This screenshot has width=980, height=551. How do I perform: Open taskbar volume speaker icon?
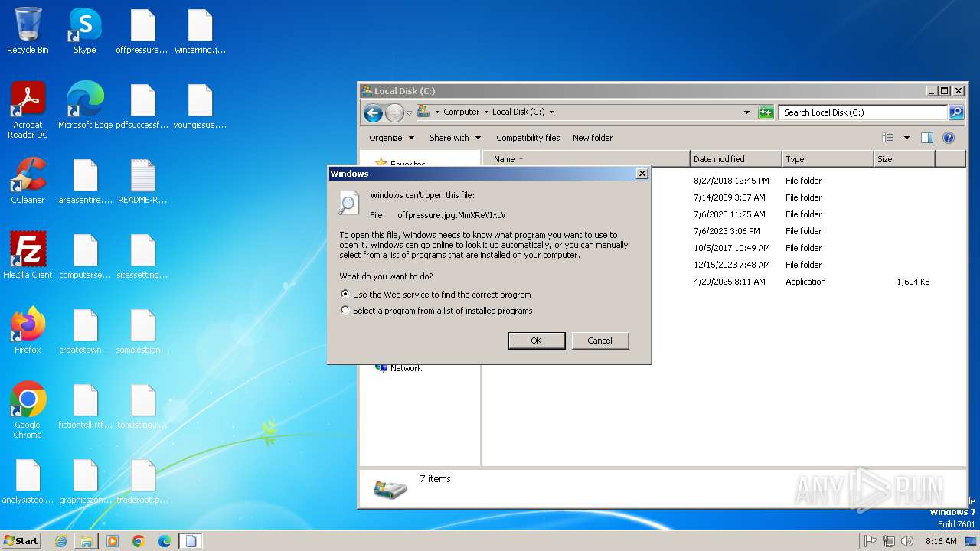pyautogui.click(x=907, y=541)
